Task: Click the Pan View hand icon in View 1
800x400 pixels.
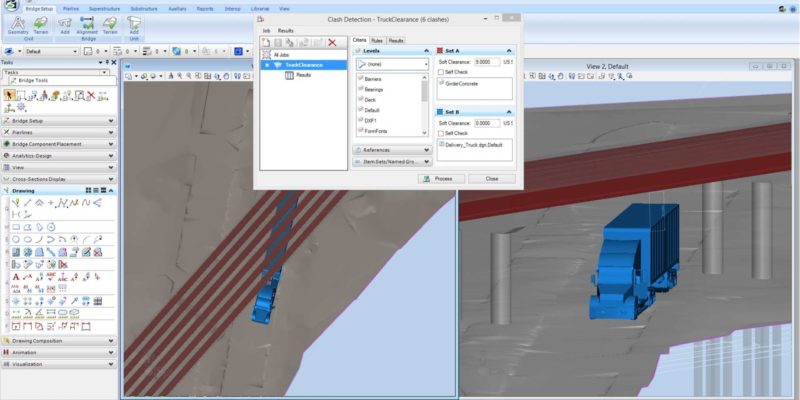Action: point(226,76)
